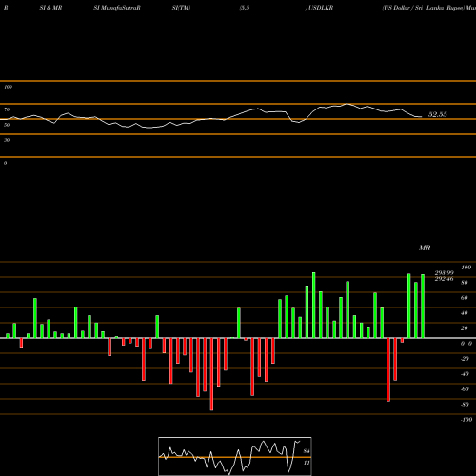Click the longest red bar in MR histogram
The image size is (476, 476).
[x=211, y=374]
